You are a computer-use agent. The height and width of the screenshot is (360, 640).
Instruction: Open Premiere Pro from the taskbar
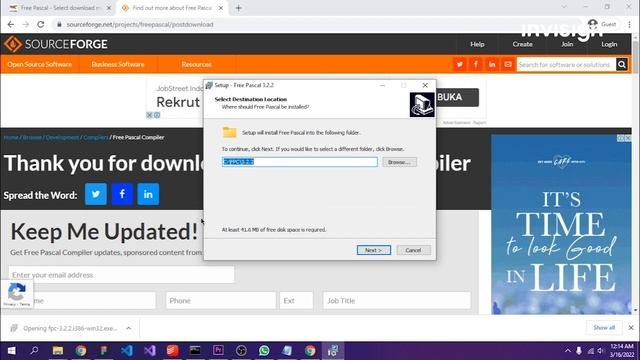tap(218, 351)
